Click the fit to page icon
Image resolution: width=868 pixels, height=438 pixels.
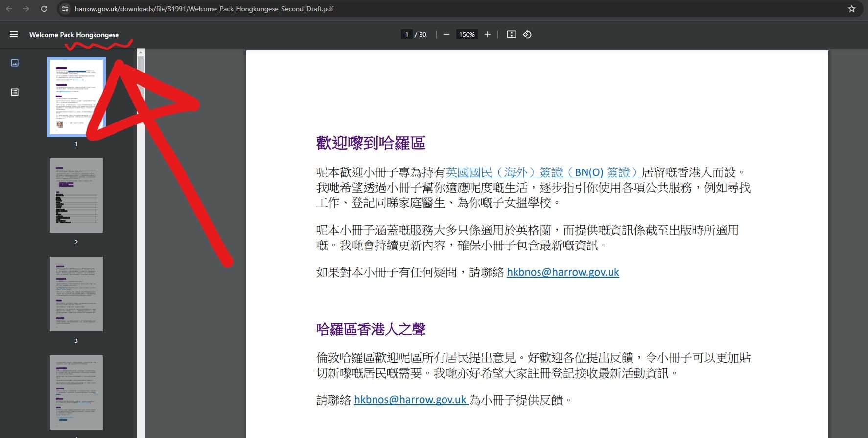click(x=511, y=34)
